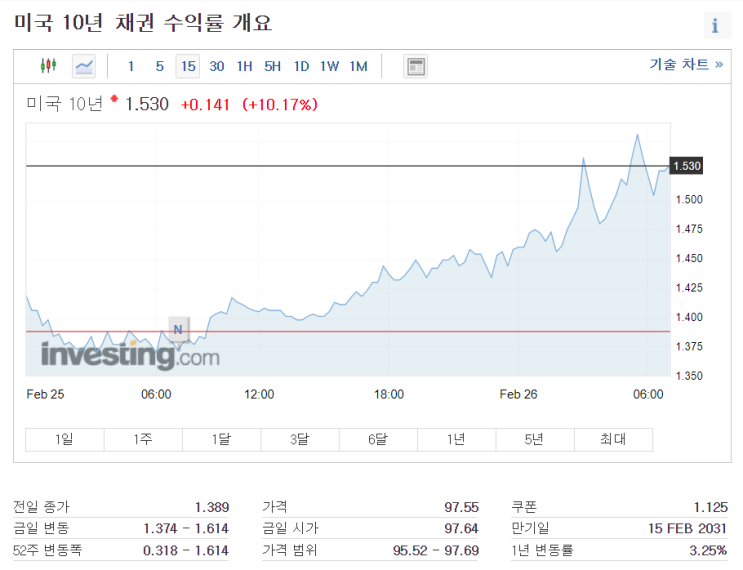This screenshot has width=743, height=570.
Task: Select the 5H interval
Action: point(272,66)
